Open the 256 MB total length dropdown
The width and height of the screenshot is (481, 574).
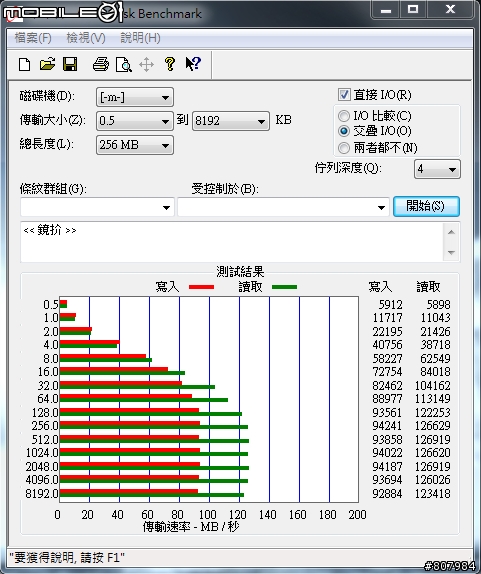135,145
